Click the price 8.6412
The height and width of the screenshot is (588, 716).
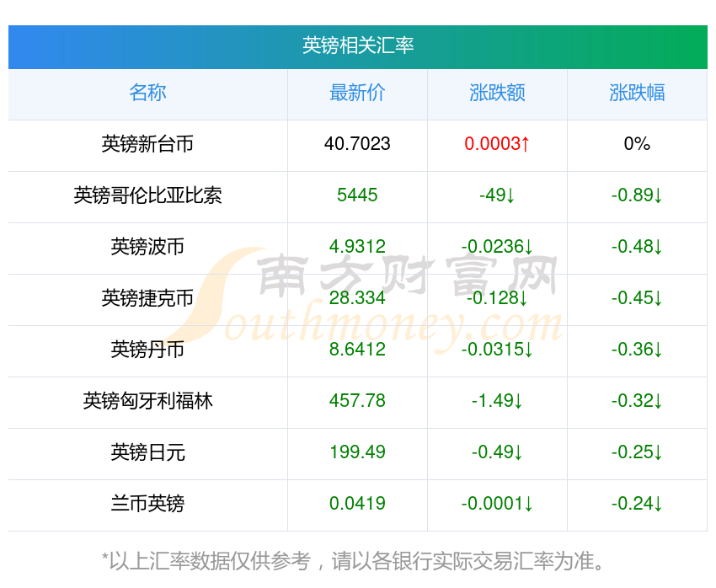click(357, 350)
